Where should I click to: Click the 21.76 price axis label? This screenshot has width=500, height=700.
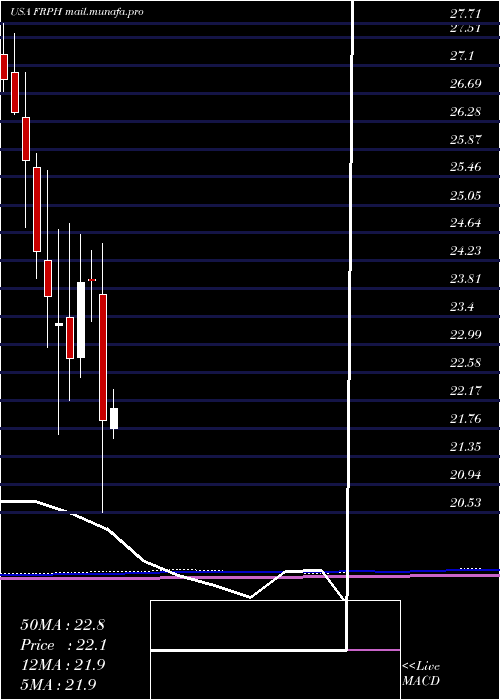465,419
